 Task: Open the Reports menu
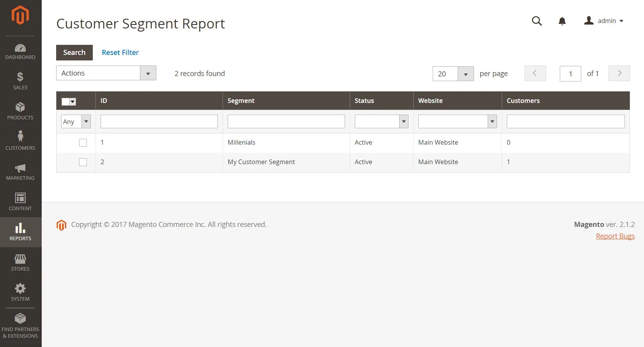click(x=20, y=232)
